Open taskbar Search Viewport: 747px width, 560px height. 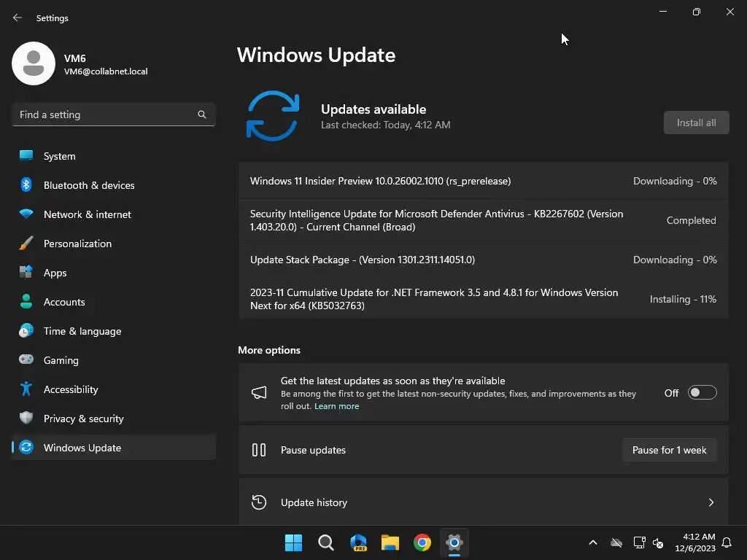pyautogui.click(x=326, y=542)
